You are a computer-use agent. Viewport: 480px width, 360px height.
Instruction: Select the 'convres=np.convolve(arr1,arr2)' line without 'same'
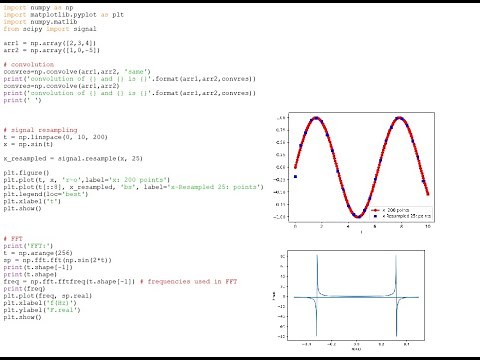click(x=61, y=86)
